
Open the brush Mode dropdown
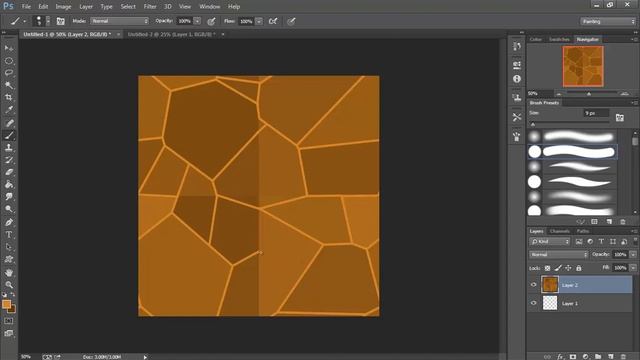[x=120, y=21]
